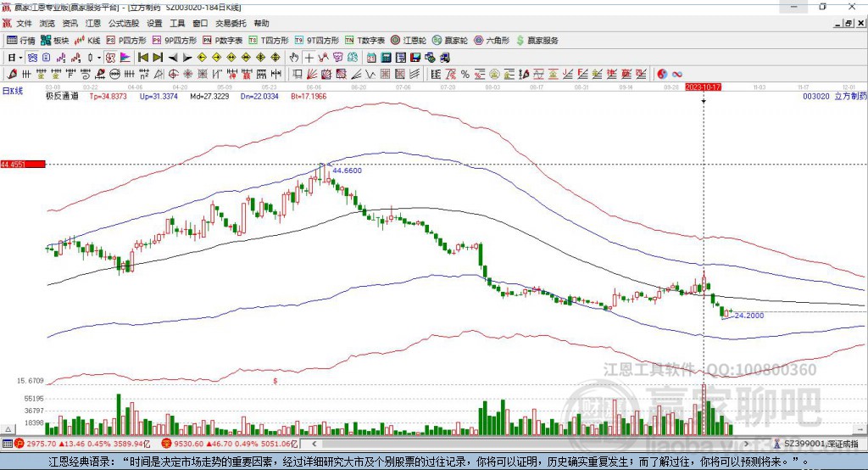Select the hand pan tool
Image resolution: width=868 pixels, height=470 pixels.
pos(294,58)
